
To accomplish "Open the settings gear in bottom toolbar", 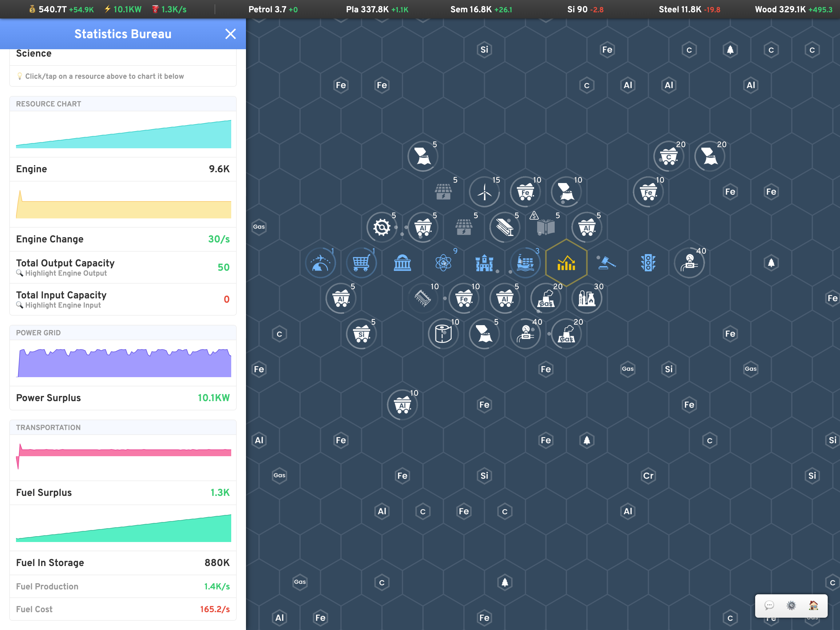I will pyautogui.click(x=791, y=605).
